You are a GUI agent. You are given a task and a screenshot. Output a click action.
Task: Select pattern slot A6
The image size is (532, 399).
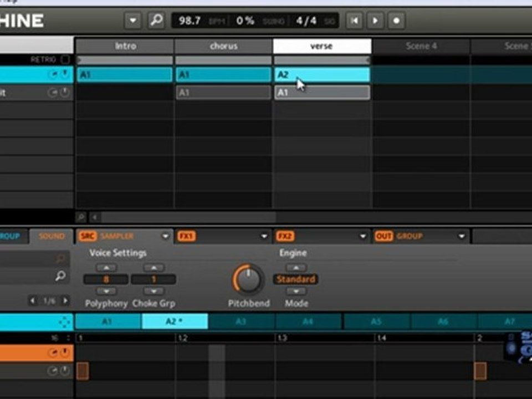[443, 321]
